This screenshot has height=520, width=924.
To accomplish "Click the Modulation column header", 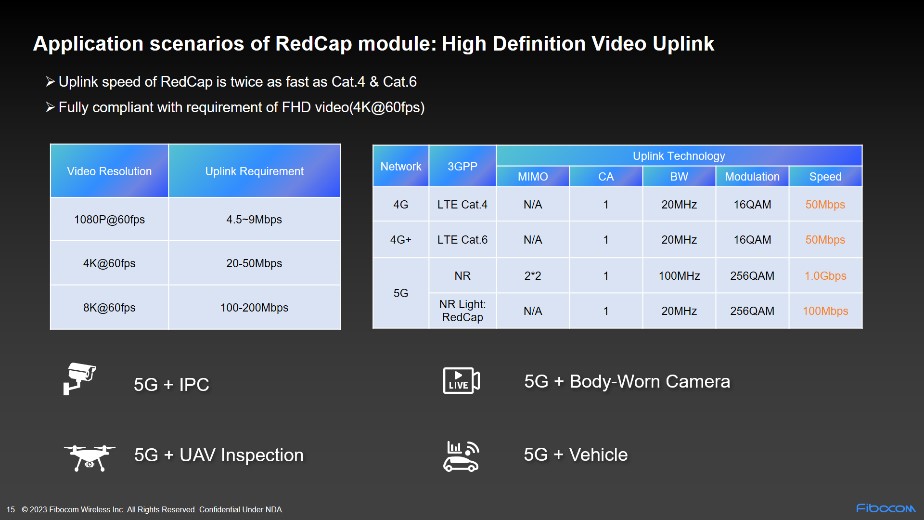I will pyautogui.click(x=752, y=177).
